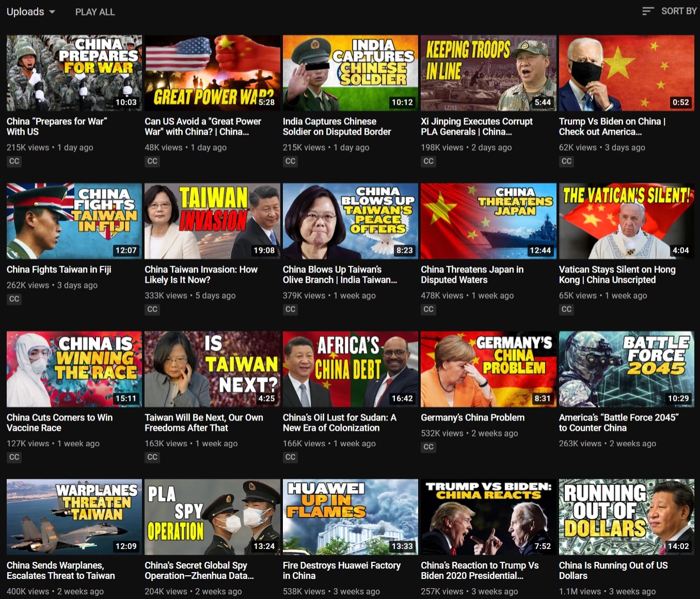Image resolution: width=700 pixels, height=599 pixels.
Task: Open the Great Power War thumbnail
Action: click(212, 73)
